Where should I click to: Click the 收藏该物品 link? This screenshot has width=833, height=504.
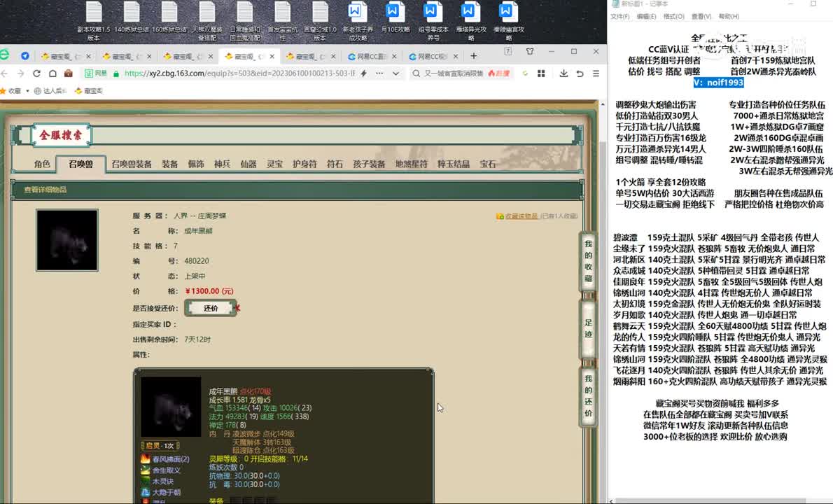pyautogui.click(x=521, y=216)
